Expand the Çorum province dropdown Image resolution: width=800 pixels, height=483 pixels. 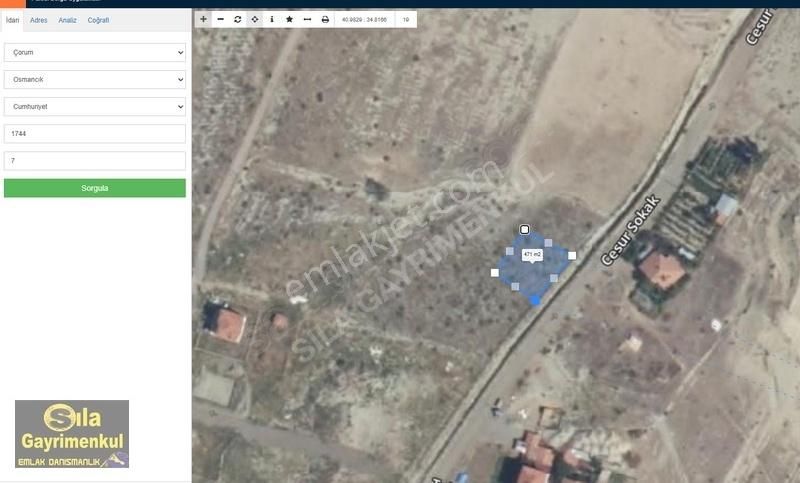[95, 53]
